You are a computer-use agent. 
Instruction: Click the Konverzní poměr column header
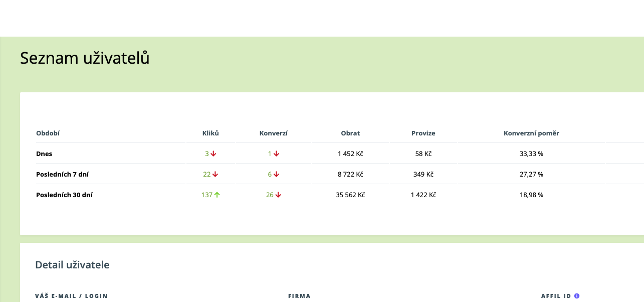(x=531, y=133)
